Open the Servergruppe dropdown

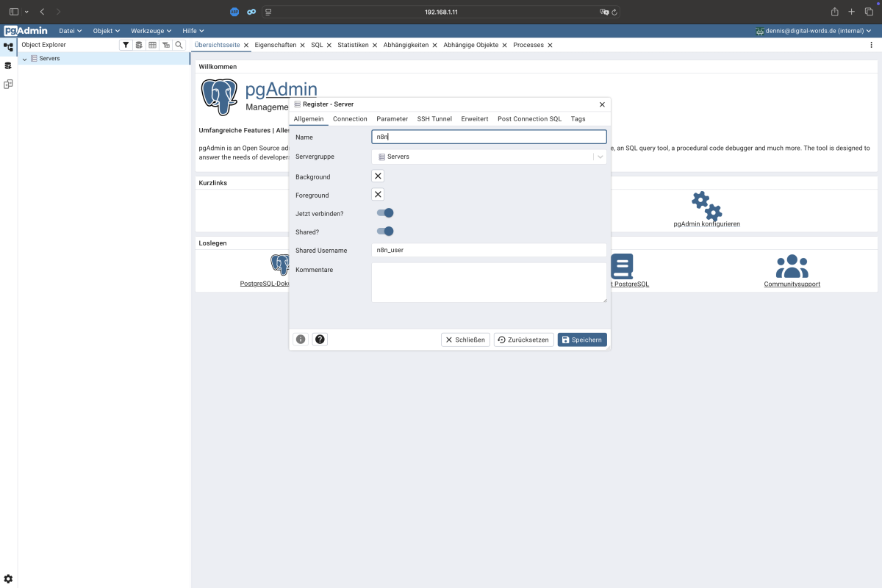(x=489, y=157)
